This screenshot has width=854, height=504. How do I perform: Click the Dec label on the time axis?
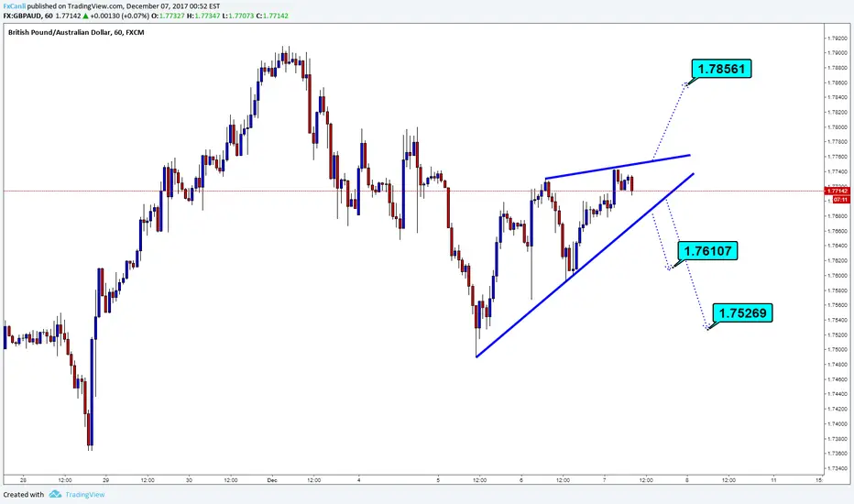[x=272, y=480]
